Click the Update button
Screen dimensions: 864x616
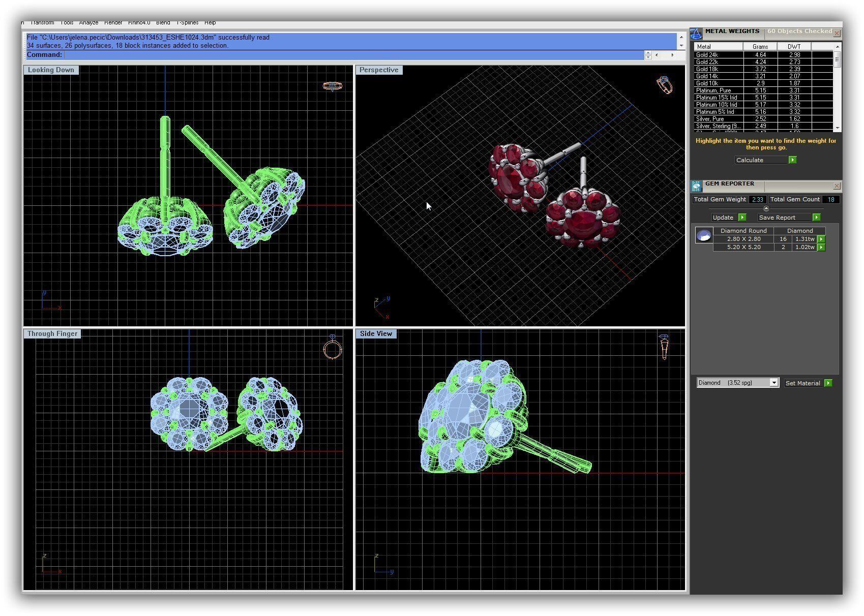[724, 217]
